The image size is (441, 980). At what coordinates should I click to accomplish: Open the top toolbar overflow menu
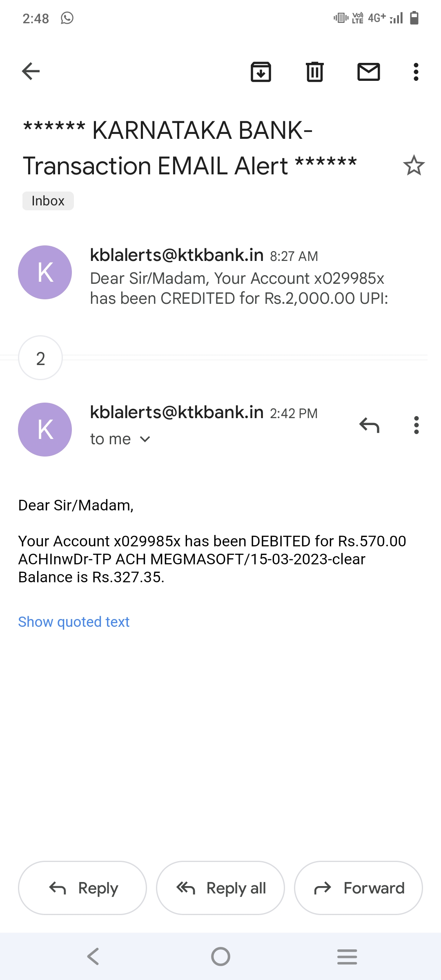(416, 72)
